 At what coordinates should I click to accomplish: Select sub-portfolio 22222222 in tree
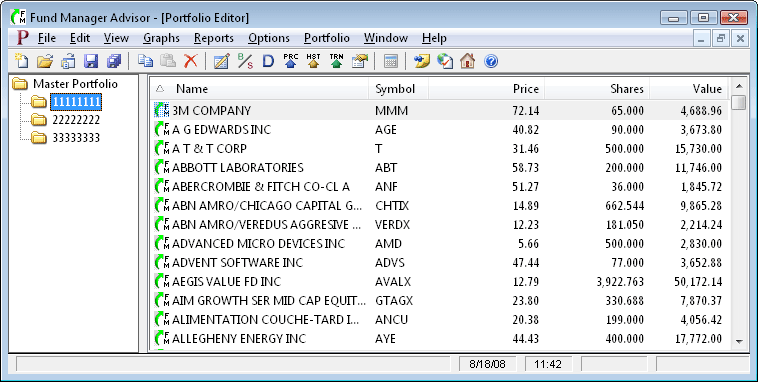pos(76,119)
